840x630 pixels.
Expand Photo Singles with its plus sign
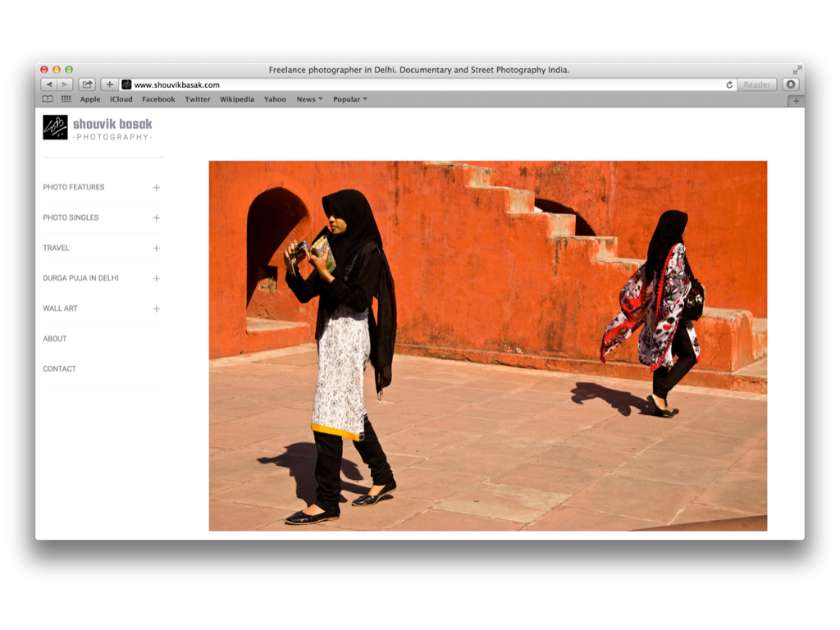click(157, 218)
